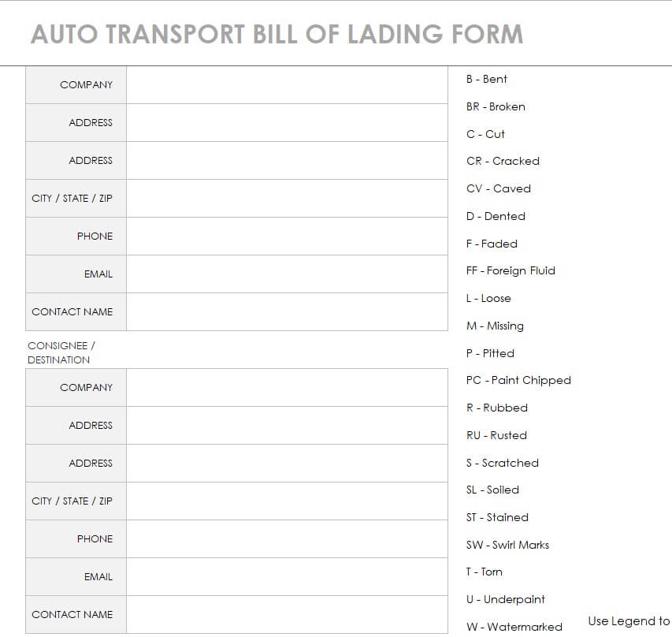Select the "PC - Paint Chipped" legend entry
The height and width of the screenshot is (637, 672).
tap(518, 380)
